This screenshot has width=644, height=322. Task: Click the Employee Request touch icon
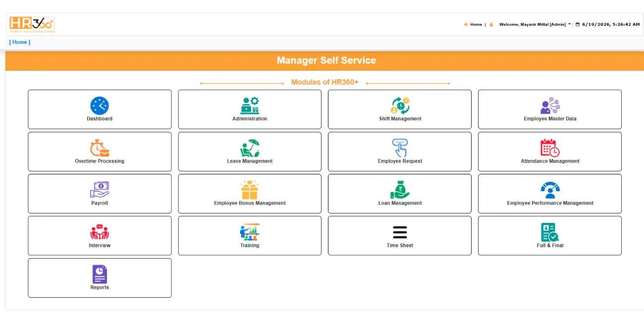tap(400, 148)
